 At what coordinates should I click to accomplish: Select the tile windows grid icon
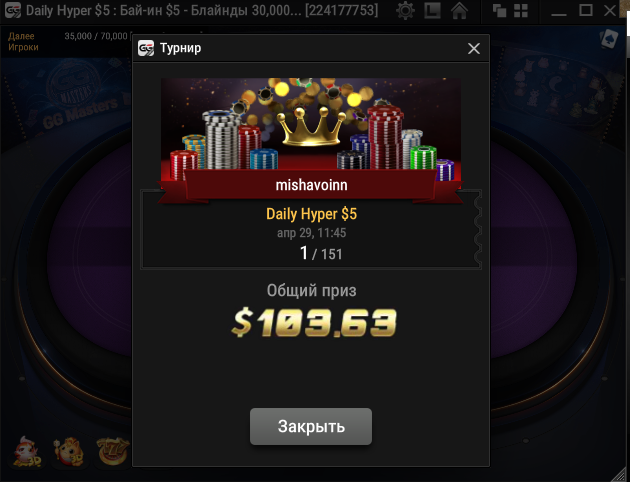pos(521,11)
